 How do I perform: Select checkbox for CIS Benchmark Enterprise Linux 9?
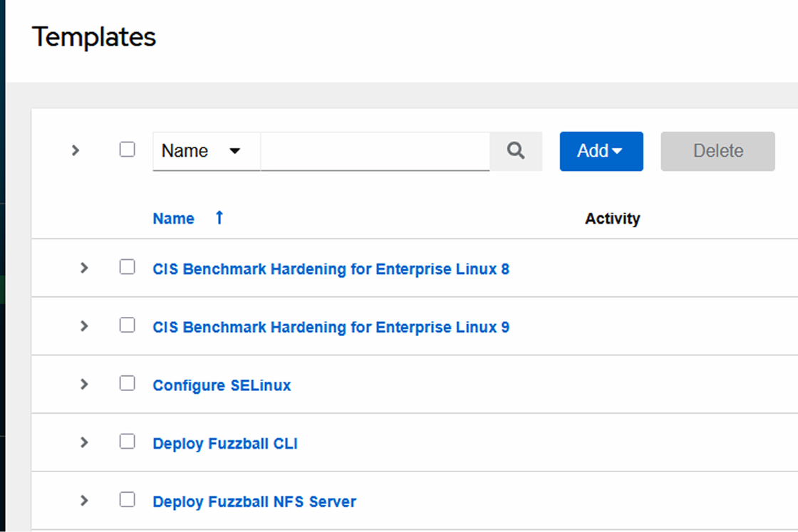click(127, 325)
